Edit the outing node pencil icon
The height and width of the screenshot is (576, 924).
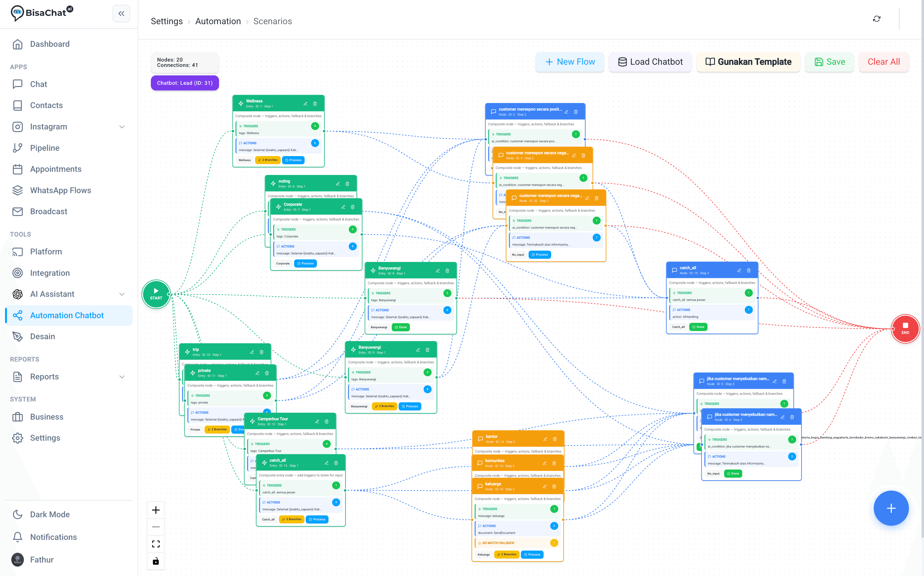(x=338, y=184)
